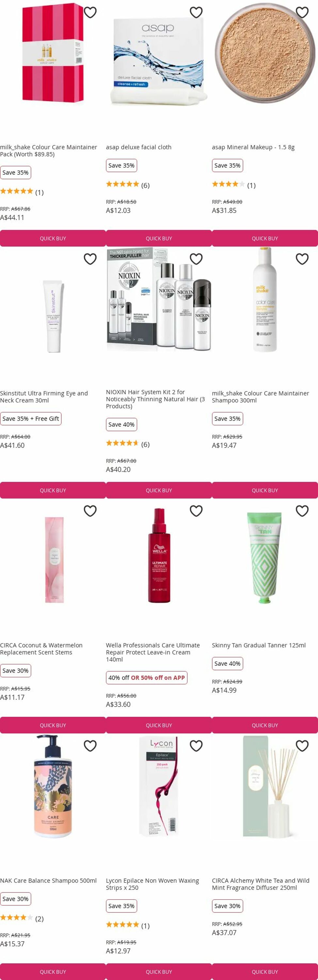Click Save 35% + Free Gift badge

31,419
